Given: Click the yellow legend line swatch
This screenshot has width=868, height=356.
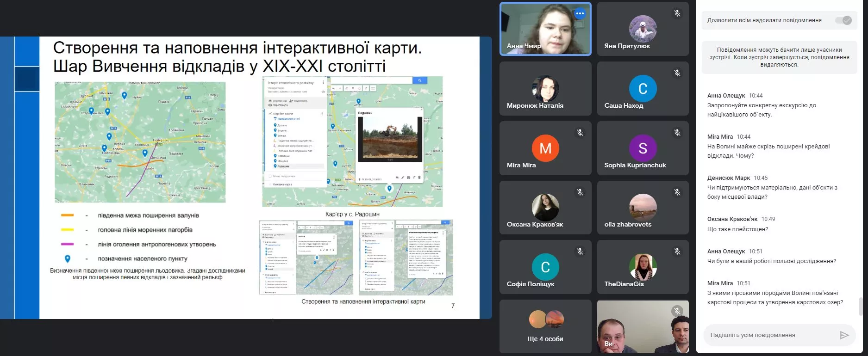Looking at the screenshot, I should (68, 230).
